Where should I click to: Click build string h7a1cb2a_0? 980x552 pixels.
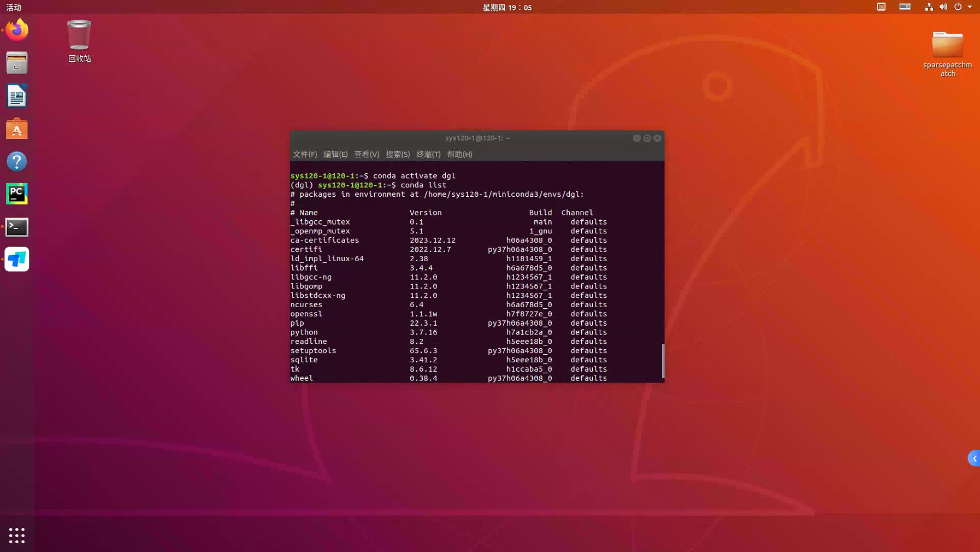point(529,332)
